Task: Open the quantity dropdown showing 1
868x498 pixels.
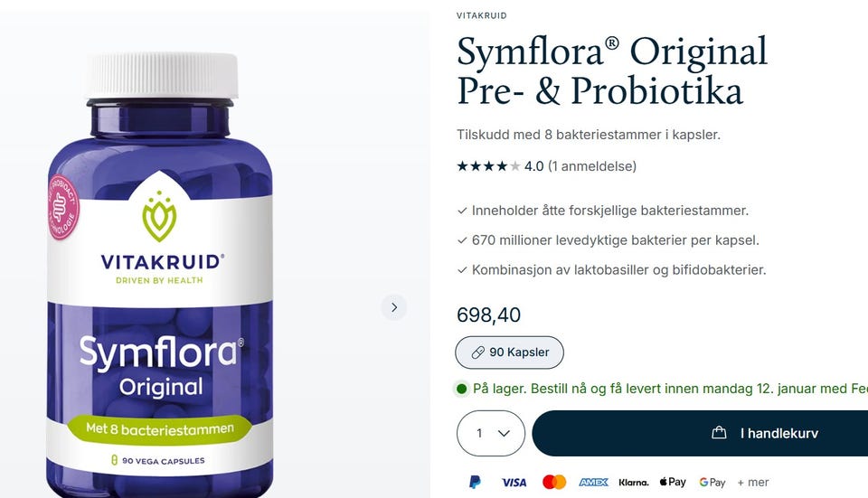Action: click(490, 433)
